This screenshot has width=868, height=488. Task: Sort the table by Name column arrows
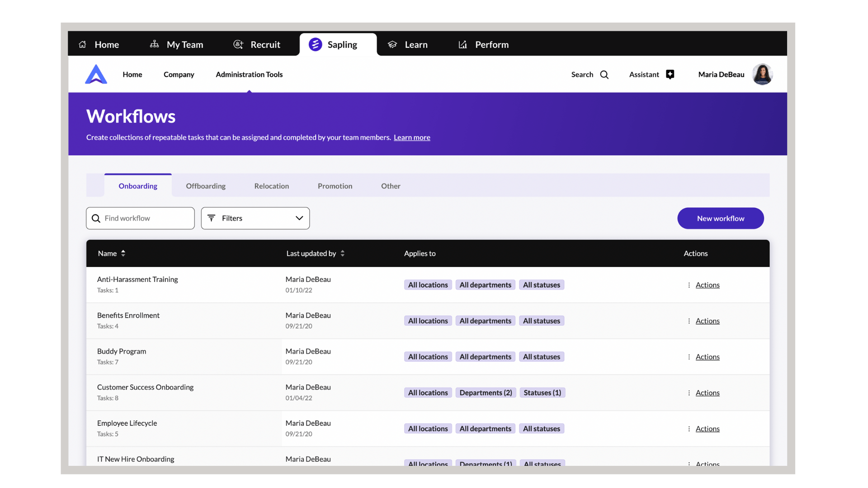click(123, 253)
